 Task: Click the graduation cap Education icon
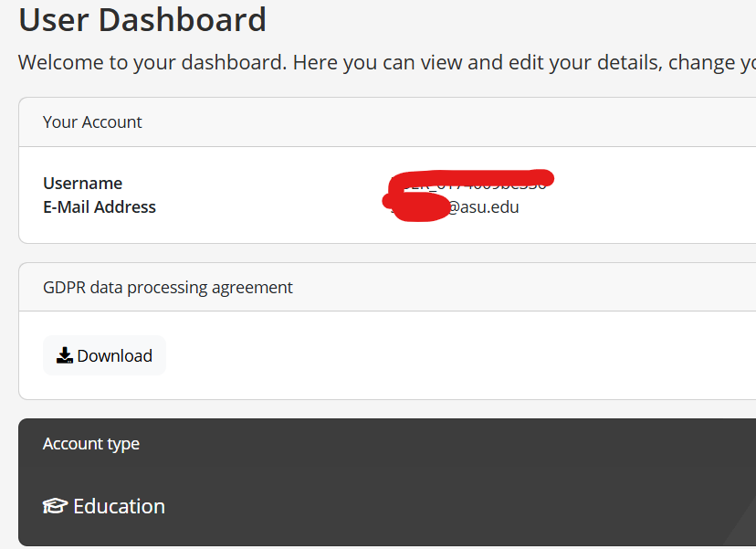pos(55,506)
